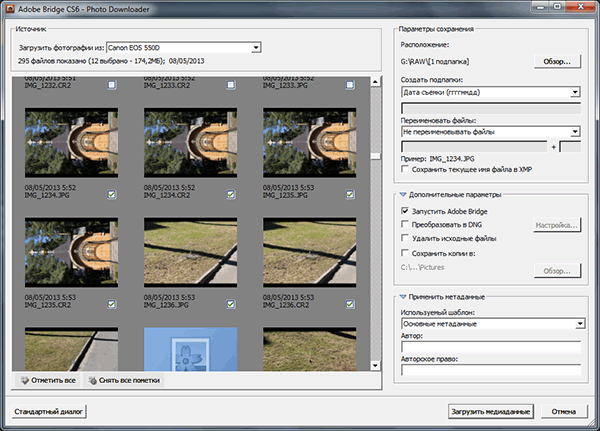Open Canon EOS 550D source dropdown
This screenshot has width=600, height=431.
256,48
